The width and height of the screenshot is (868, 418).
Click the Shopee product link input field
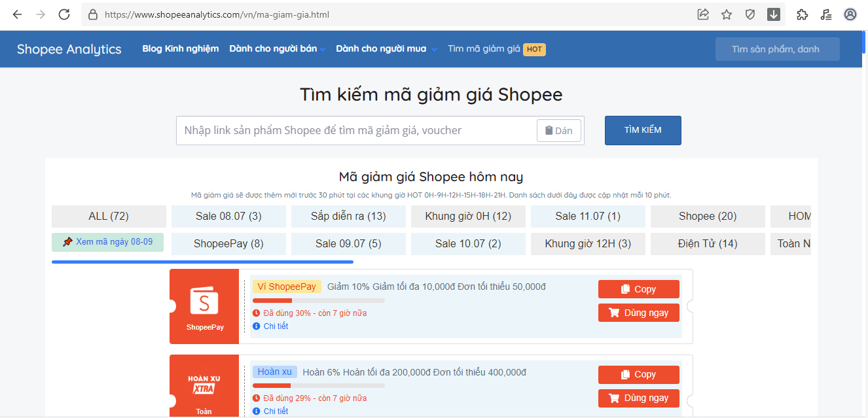pyautogui.click(x=357, y=130)
